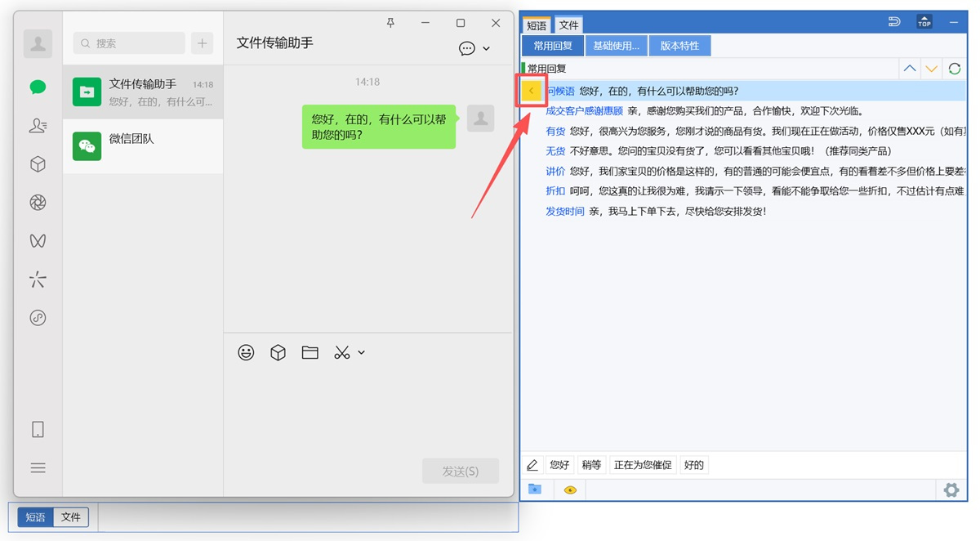Switch to the 版本特性 tab
Screen dimensions: 980x541
[x=679, y=46]
